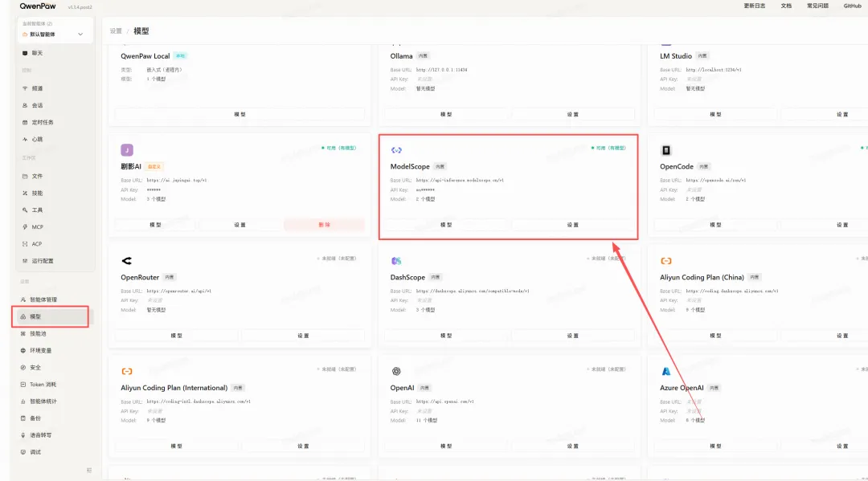868x481 pixels.
Task: Click the Aliyun Coding Plan (China) logo
Action: tap(666, 260)
